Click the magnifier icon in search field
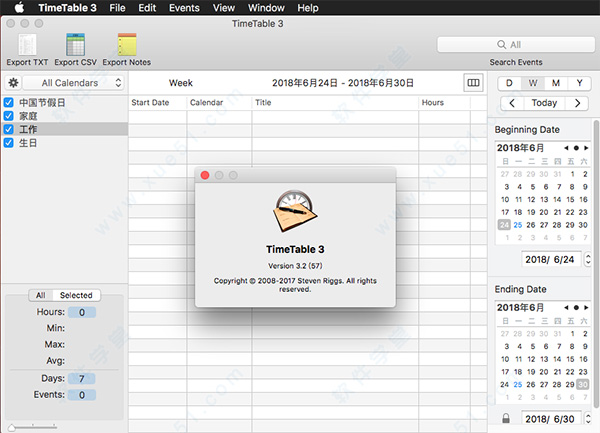This screenshot has width=600, height=433. tap(501, 44)
